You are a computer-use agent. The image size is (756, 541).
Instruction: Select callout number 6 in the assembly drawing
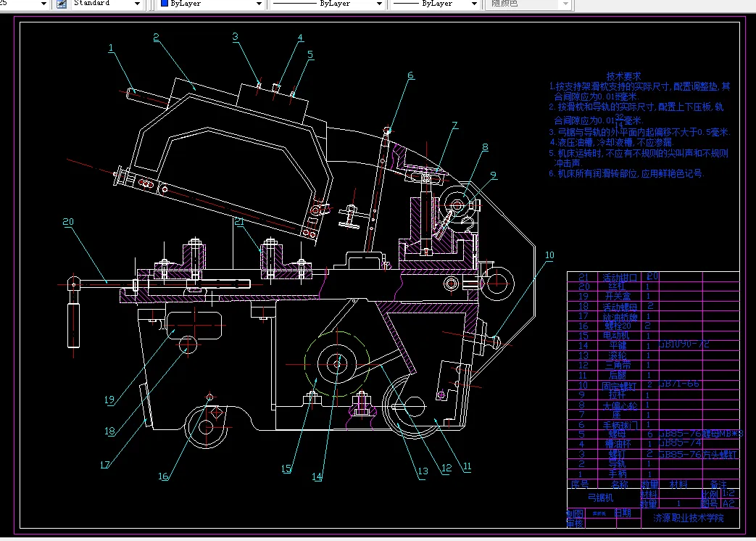[410, 75]
